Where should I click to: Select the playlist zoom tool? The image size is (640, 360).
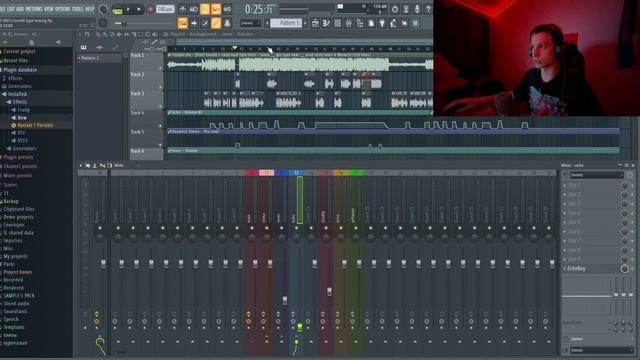coord(147,35)
